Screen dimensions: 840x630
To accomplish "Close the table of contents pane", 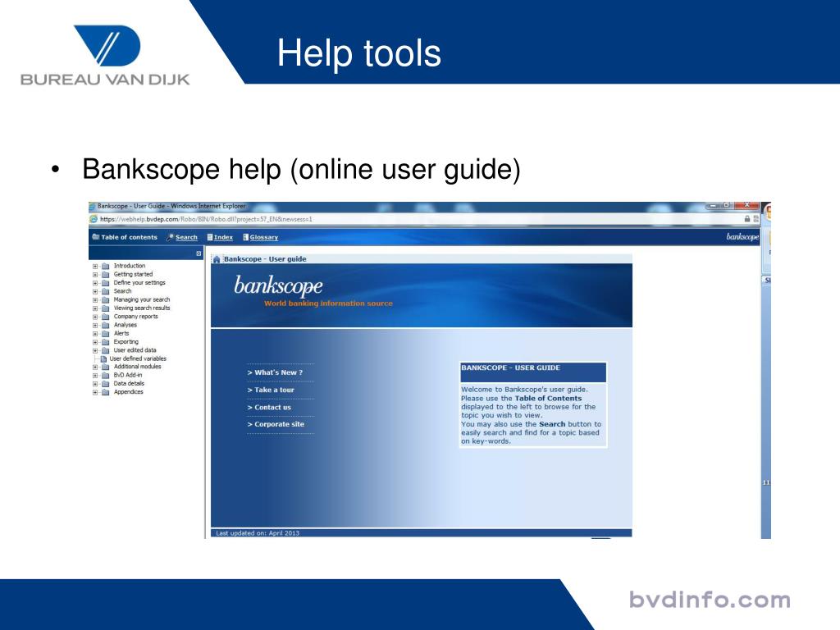I will click(x=199, y=253).
